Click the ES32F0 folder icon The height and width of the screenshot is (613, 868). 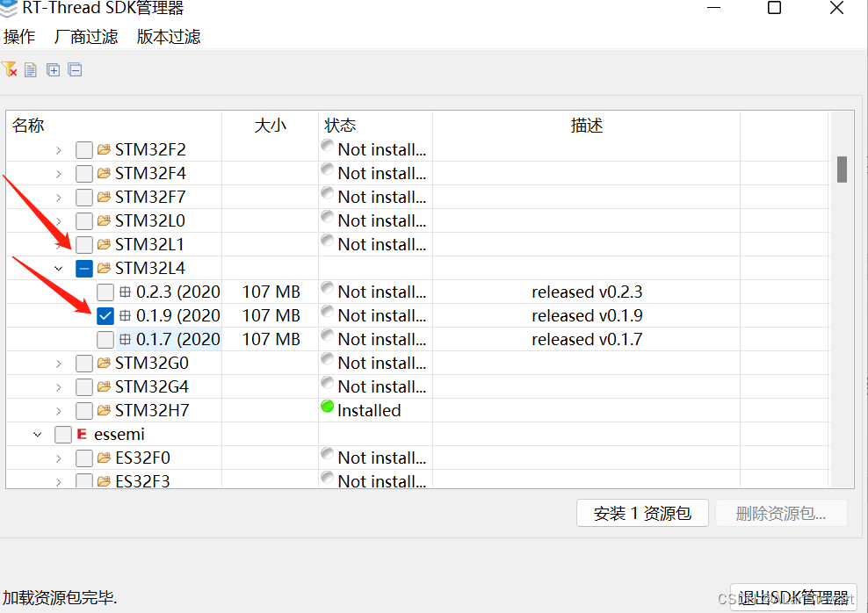point(104,458)
